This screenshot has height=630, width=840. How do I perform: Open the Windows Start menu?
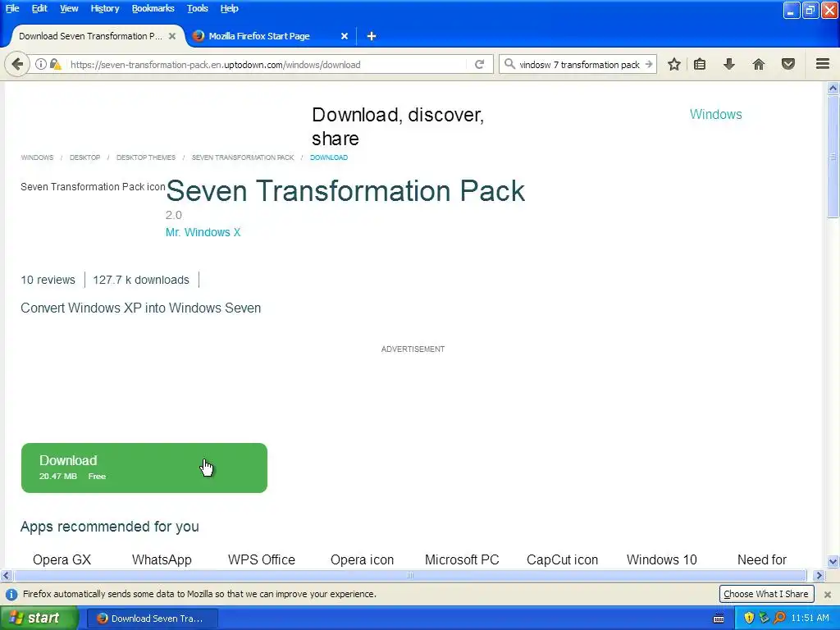pos(39,618)
